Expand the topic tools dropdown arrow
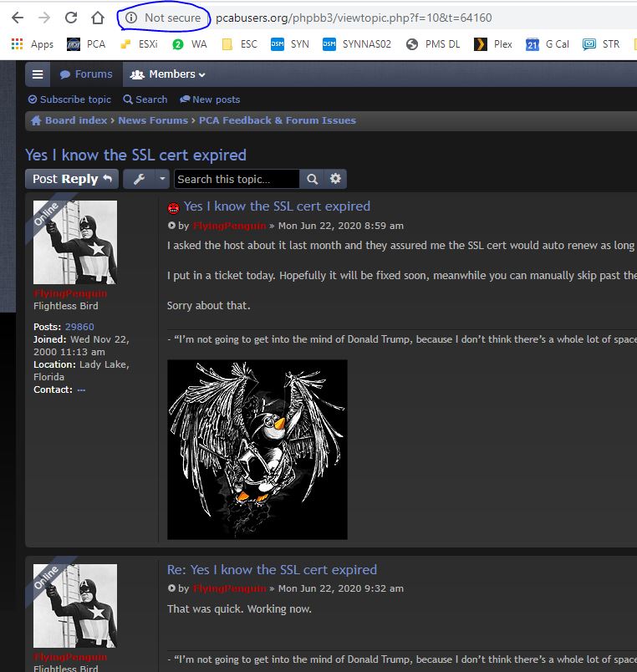Image resolution: width=637 pixels, height=672 pixels. click(x=162, y=179)
